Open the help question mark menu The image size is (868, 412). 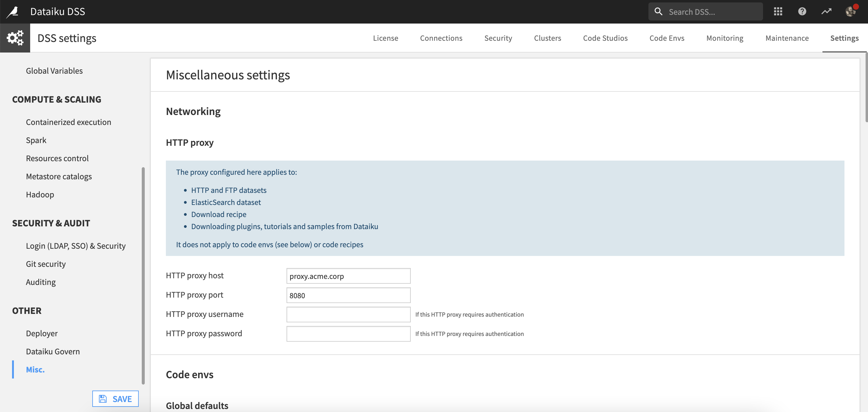(802, 11)
